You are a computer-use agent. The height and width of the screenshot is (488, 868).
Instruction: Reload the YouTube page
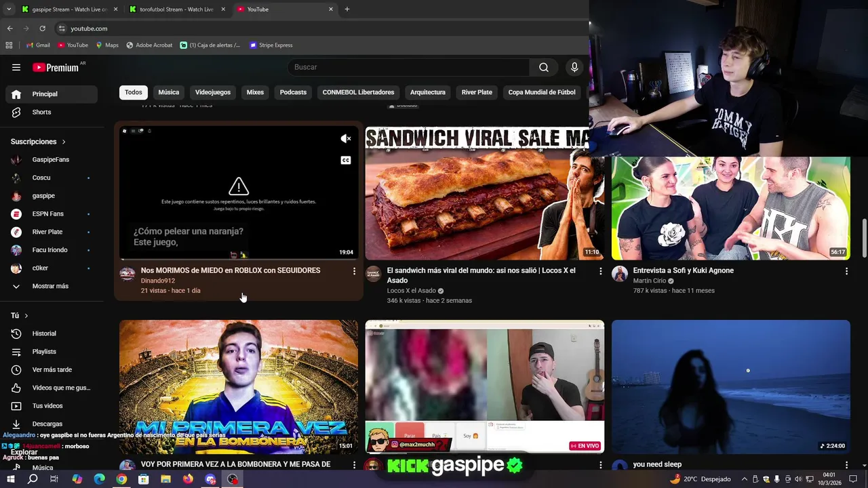[x=42, y=28]
